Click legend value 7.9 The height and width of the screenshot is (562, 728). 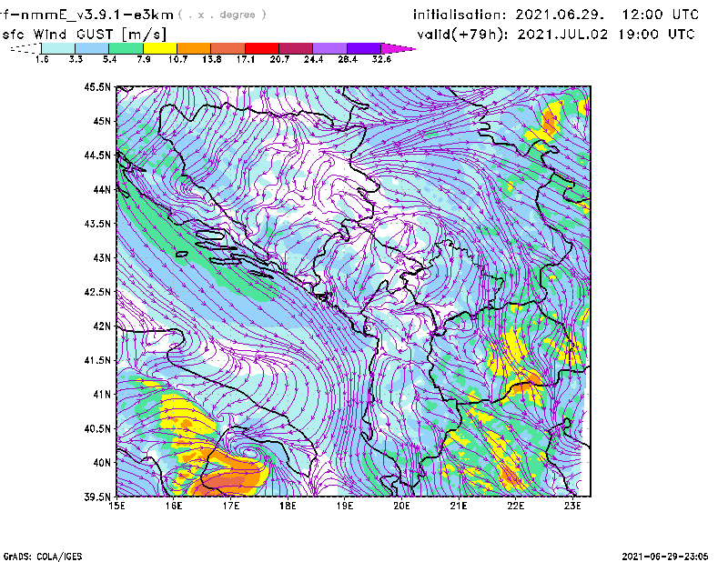pyautogui.click(x=144, y=59)
